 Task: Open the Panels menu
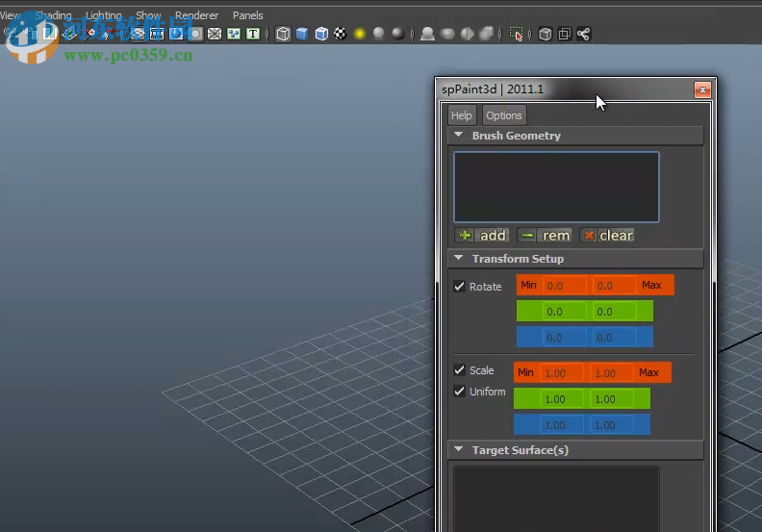pos(248,15)
